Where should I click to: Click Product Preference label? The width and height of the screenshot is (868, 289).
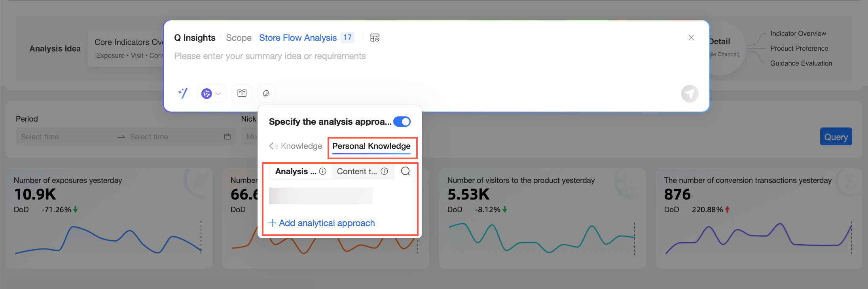799,48
